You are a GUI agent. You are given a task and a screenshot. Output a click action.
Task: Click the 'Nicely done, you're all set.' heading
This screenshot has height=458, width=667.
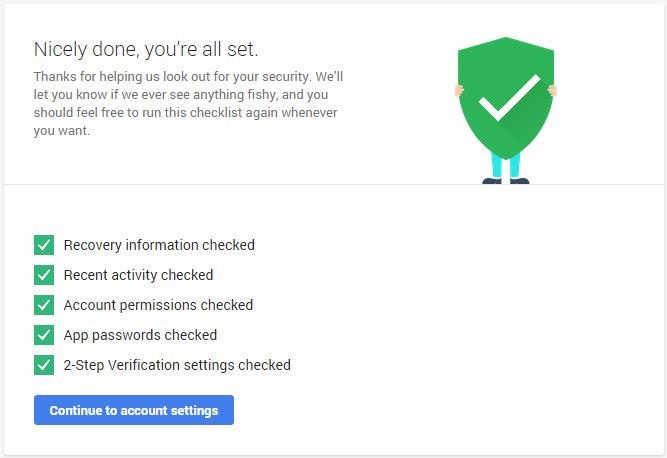tap(146, 48)
